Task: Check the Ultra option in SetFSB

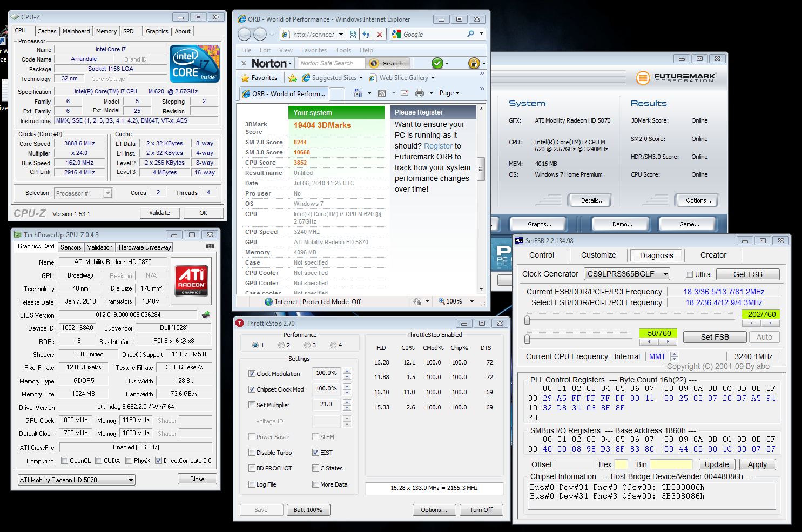Action: pyautogui.click(x=689, y=274)
